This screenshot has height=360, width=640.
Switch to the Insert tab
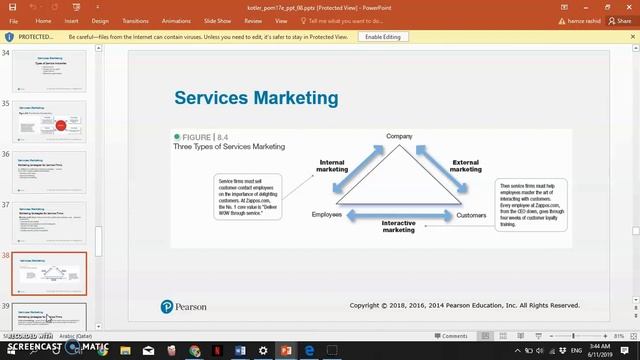[71, 21]
